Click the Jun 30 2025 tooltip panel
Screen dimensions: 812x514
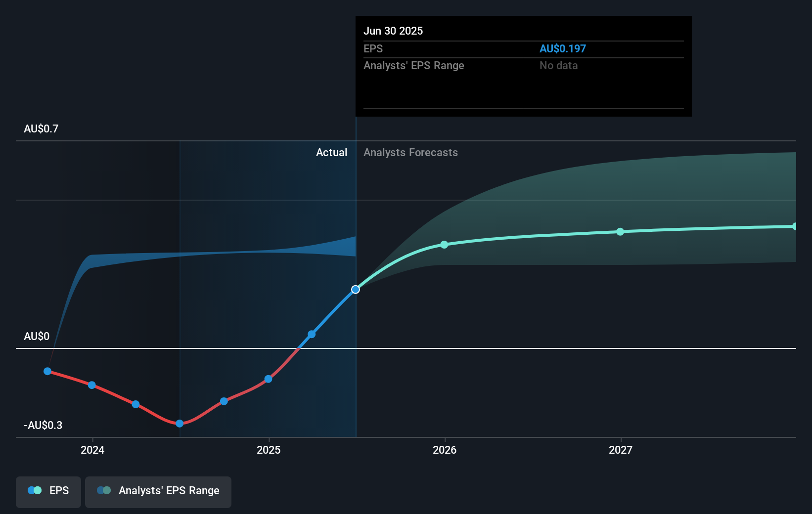coord(523,66)
